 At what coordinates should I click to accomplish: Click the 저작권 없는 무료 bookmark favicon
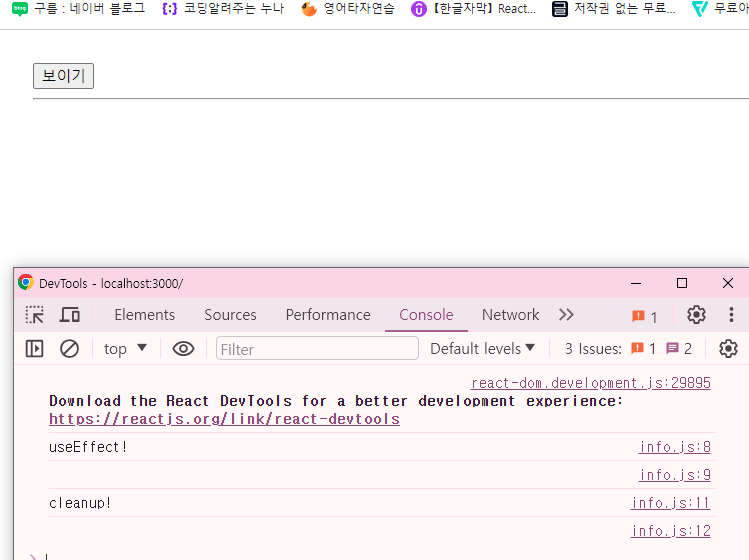coord(559,9)
